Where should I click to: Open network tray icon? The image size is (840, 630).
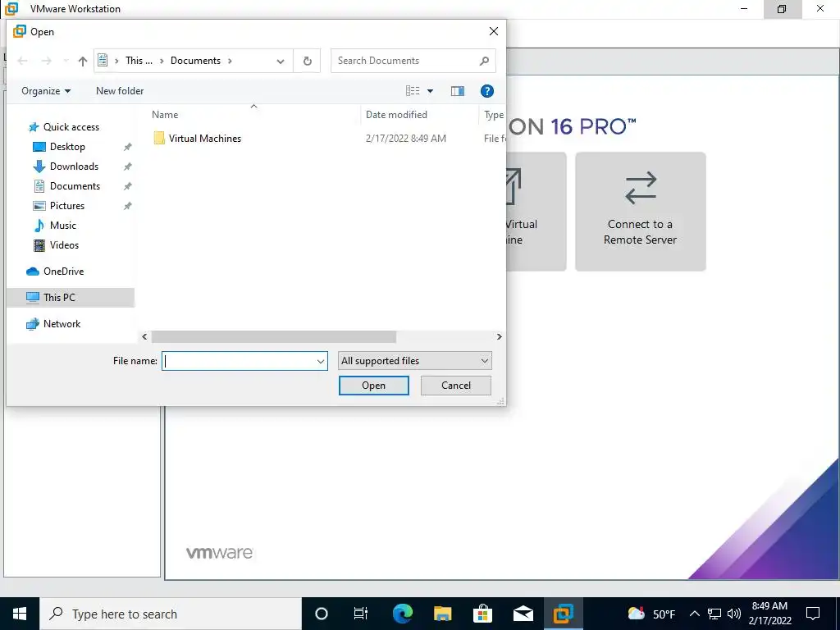pyautogui.click(x=714, y=614)
